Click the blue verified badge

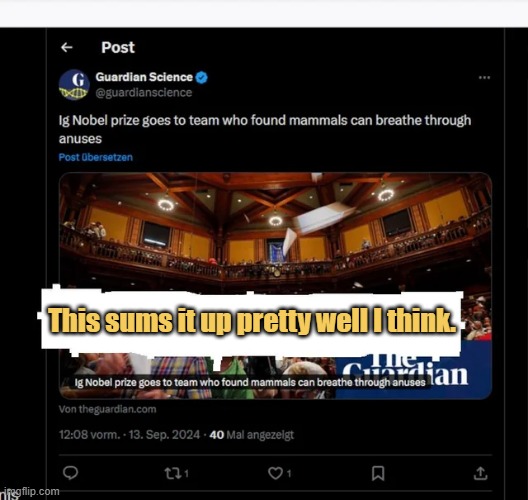point(202,77)
